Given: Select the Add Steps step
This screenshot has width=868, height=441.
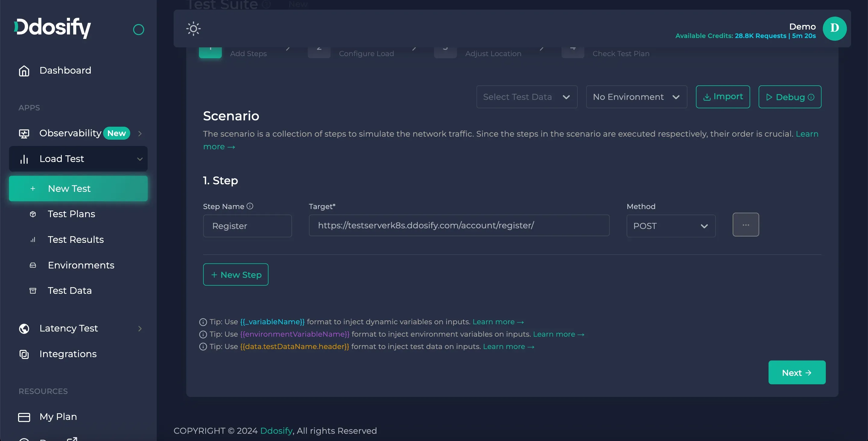Looking at the screenshot, I should [248, 53].
